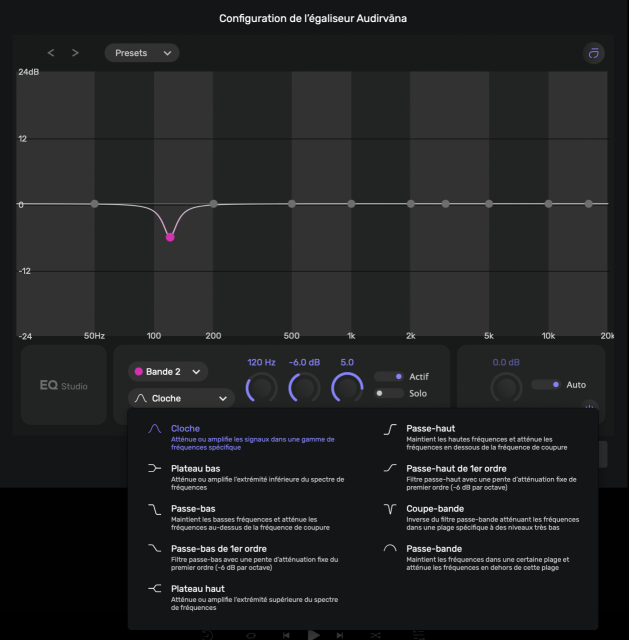Click the round purple icon top right
Viewport: 629px width, 640px height.
[593, 53]
